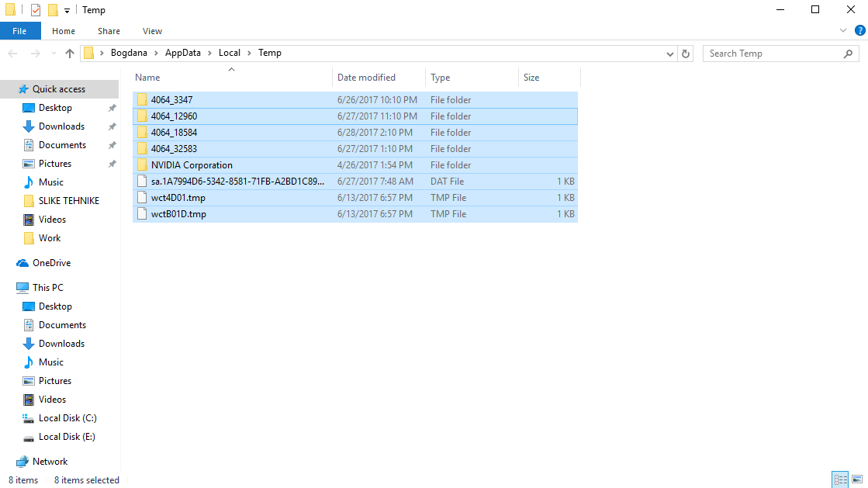Click the search magnifier icon
This screenshot has height=488, width=868.
pos(848,54)
